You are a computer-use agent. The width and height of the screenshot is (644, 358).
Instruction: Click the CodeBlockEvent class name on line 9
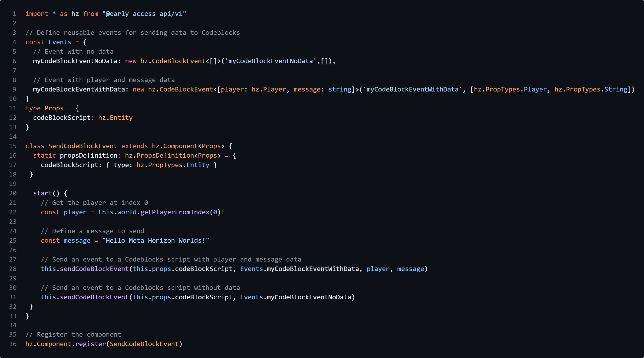186,89
